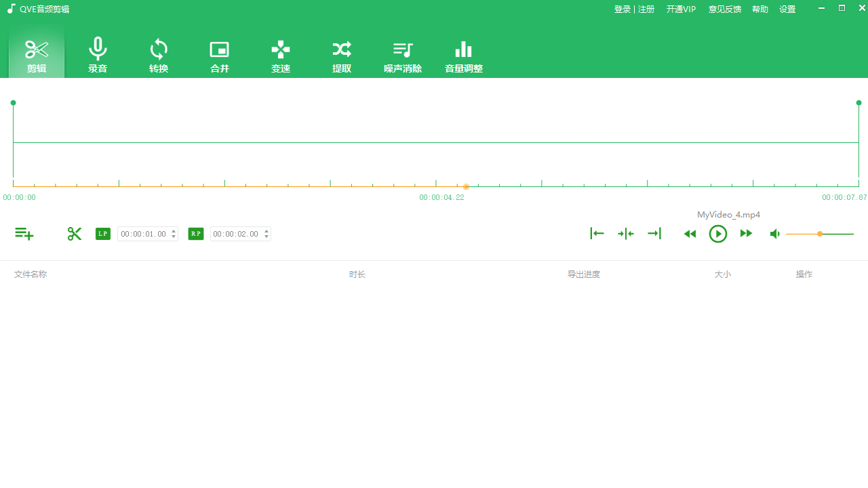Jump to selection start icon
Viewport: 868px width, 488px height.
597,234
